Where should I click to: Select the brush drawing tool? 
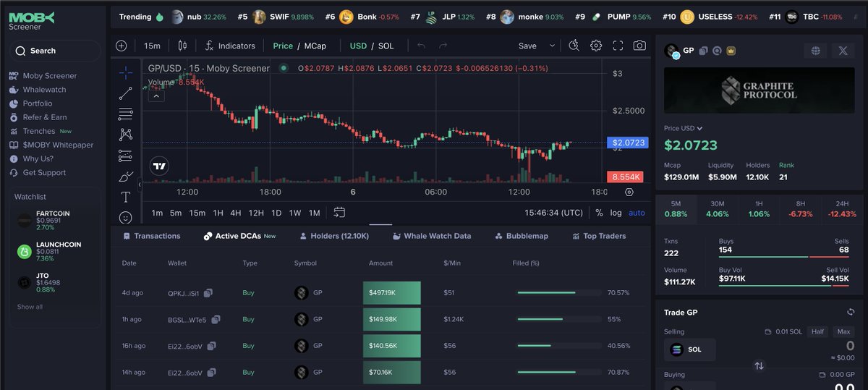point(125,177)
